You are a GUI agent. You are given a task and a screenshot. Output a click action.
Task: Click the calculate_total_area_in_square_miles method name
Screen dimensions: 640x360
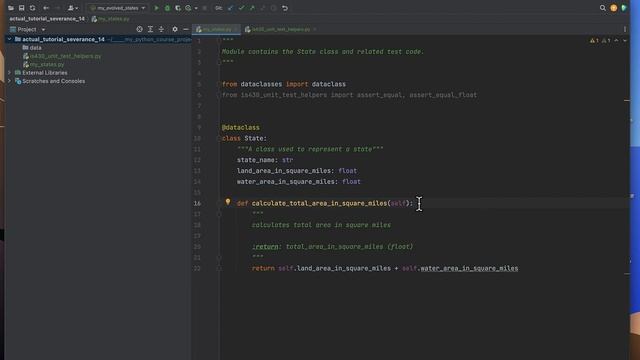tap(320, 203)
